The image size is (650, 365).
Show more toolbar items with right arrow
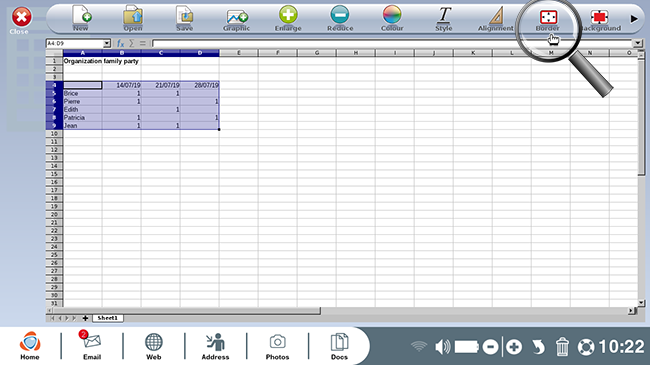tap(634, 19)
